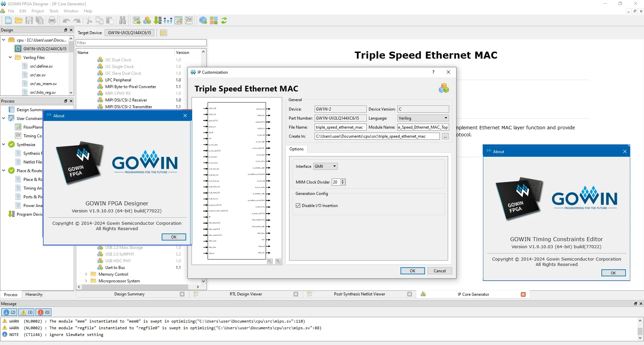Collapse the Verilog Files folder

point(10,57)
